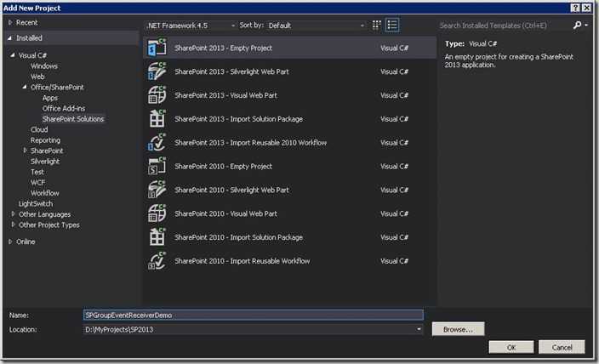Select the Silverlight category
Viewport: 599px width, 364px height.
tap(45, 162)
